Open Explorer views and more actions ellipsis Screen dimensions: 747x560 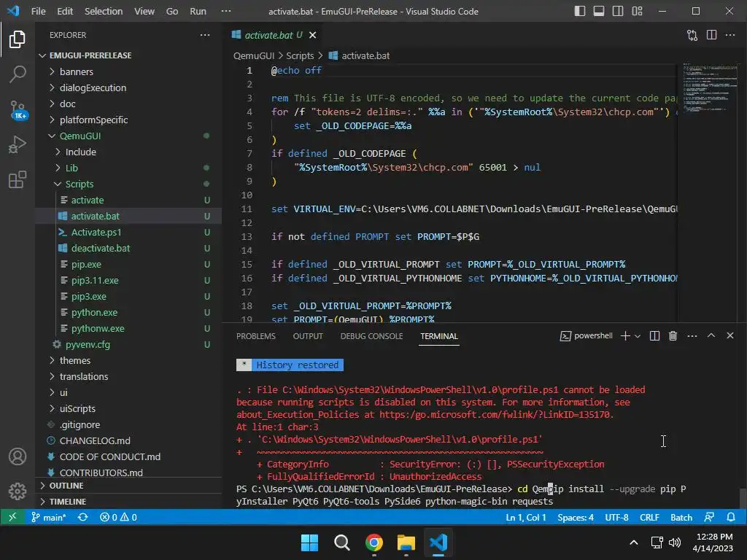pyautogui.click(x=205, y=35)
